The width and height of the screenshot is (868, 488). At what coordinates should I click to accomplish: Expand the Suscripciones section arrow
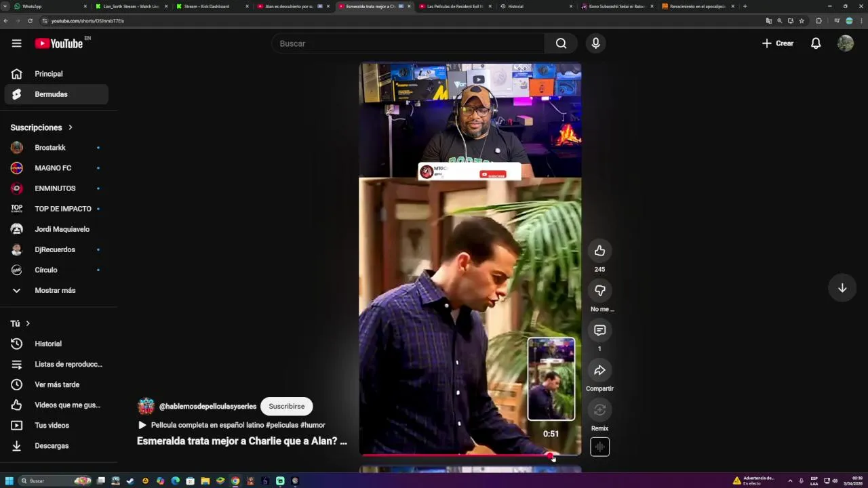70,127
